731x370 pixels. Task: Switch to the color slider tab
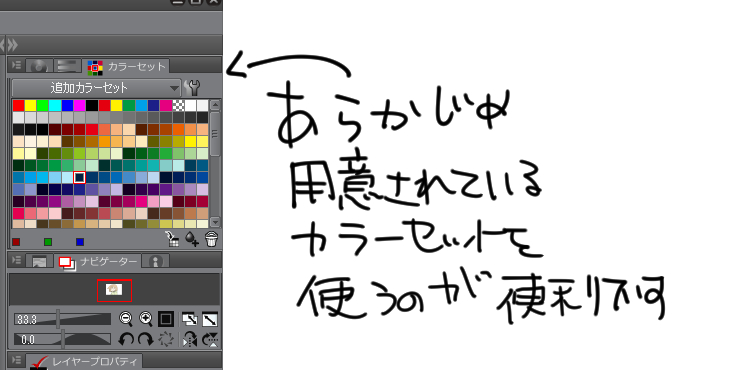coord(67,66)
